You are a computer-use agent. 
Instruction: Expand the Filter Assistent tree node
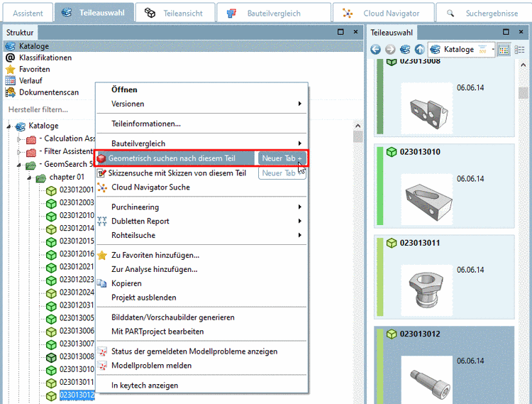[19, 152]
